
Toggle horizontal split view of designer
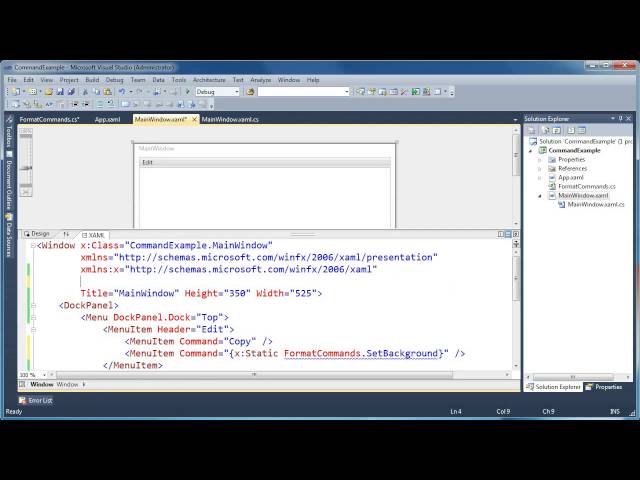[x=508, y=234]
